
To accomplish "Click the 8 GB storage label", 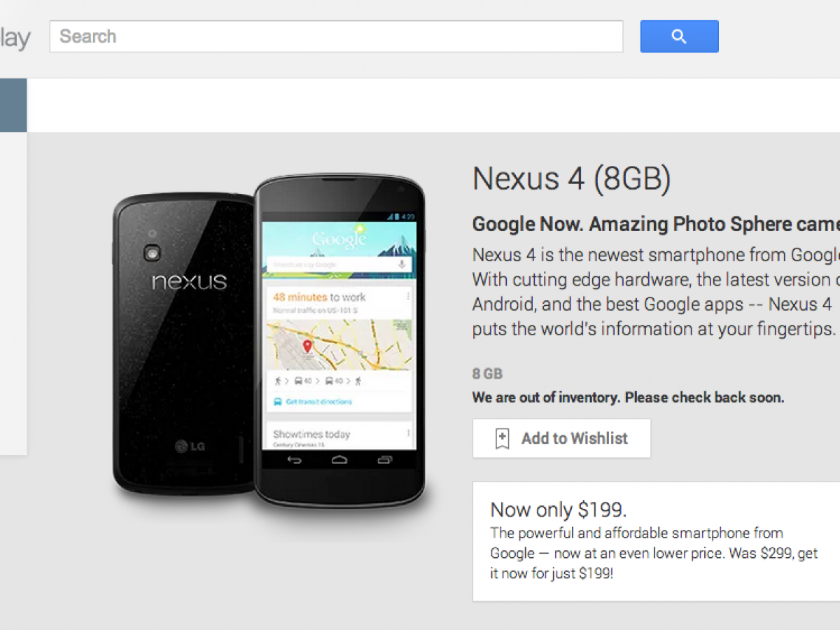I will pos(487,374).
